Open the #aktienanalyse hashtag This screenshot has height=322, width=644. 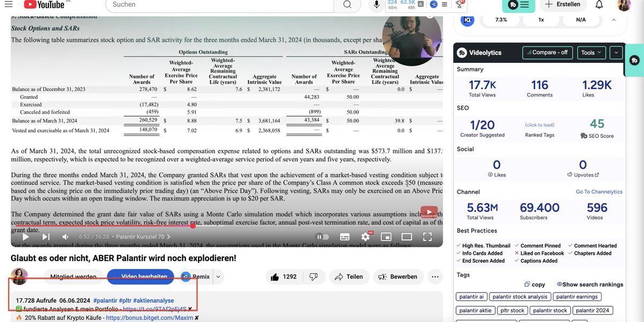pos(153,301)
